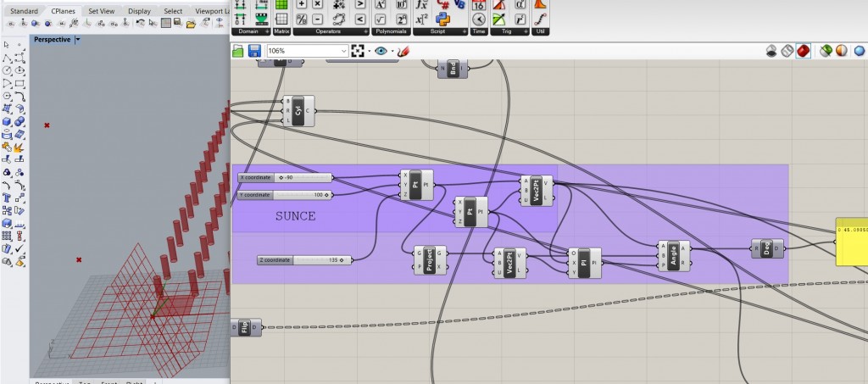Click the Undo CPlane change icon

[140, 23]
